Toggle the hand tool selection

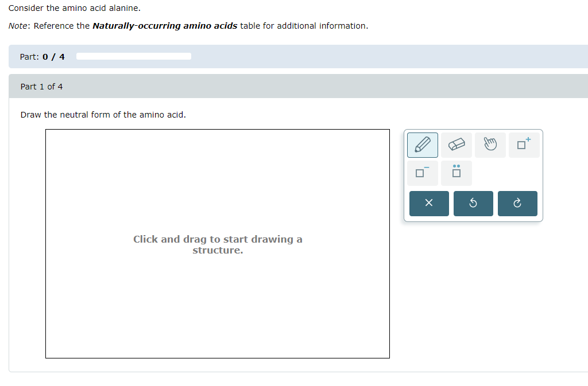point(490,145)
